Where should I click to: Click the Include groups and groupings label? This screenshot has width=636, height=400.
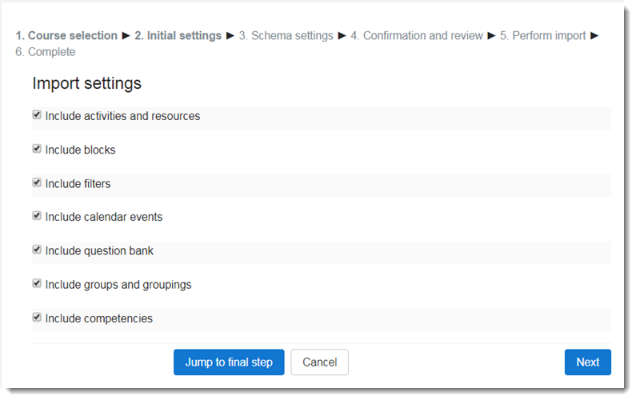[x=118, y=285]
